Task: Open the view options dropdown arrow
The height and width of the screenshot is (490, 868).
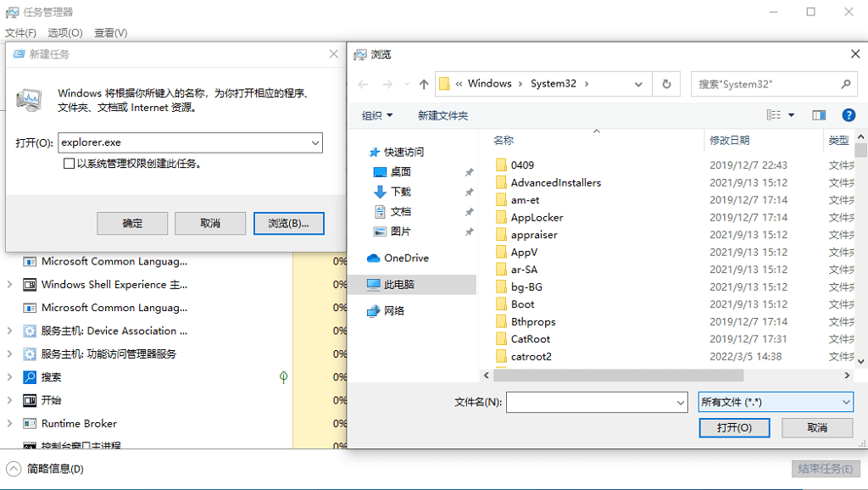Action: [791, 115]
